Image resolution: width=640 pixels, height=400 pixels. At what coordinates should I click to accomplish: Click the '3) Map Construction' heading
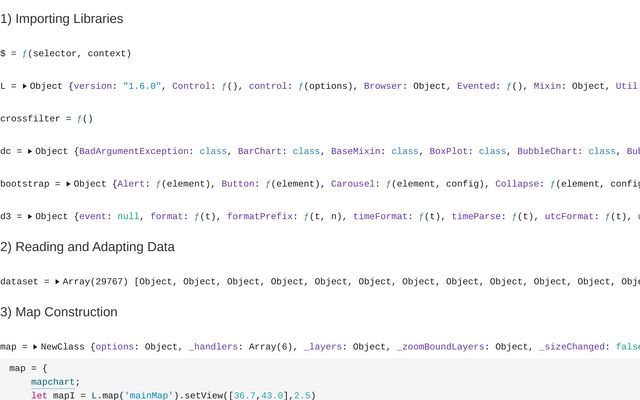[x=59, y=312]
